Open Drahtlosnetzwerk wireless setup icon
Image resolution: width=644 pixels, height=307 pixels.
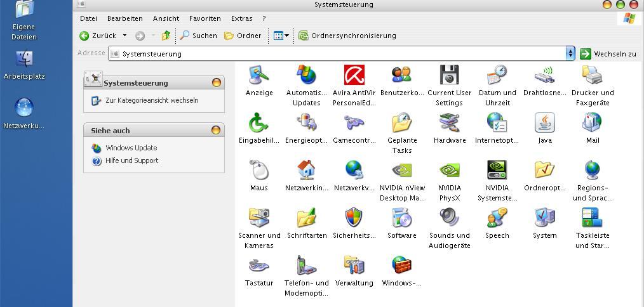[x=545, y=75]
